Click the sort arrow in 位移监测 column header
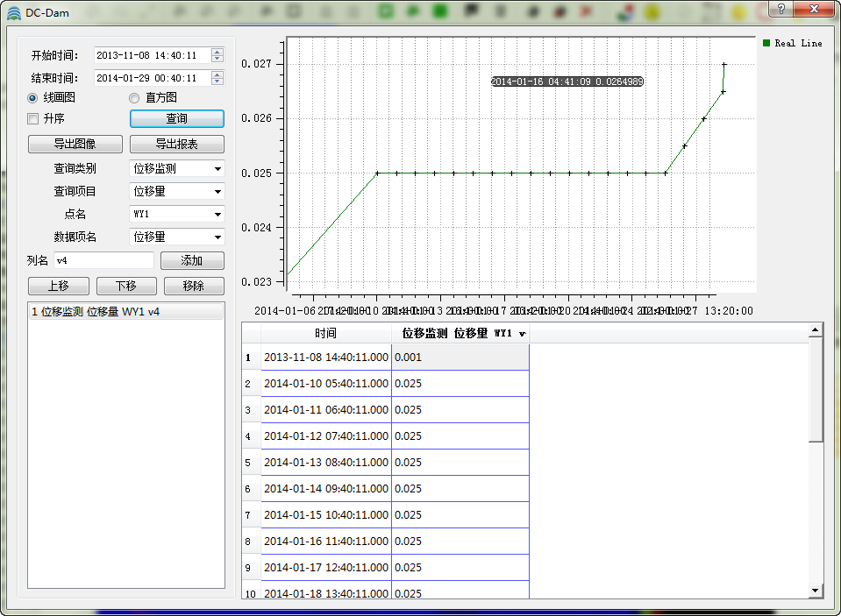 [523, 334]
